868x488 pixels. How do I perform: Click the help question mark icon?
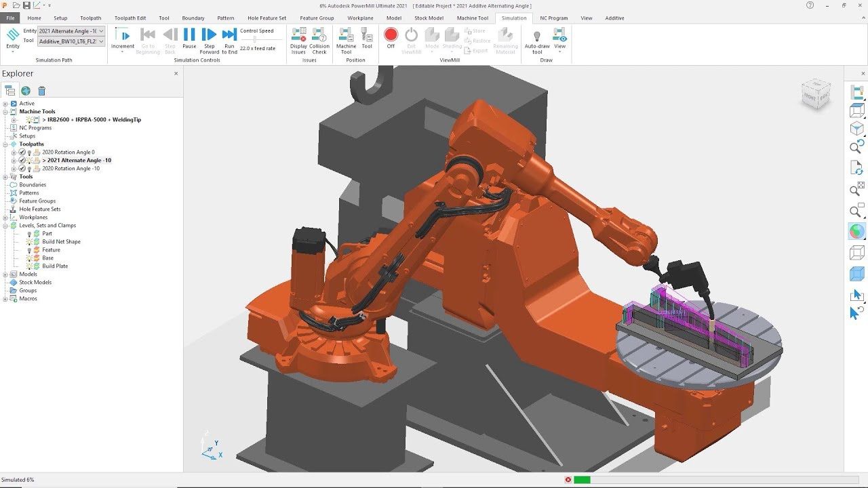point(810,5)
